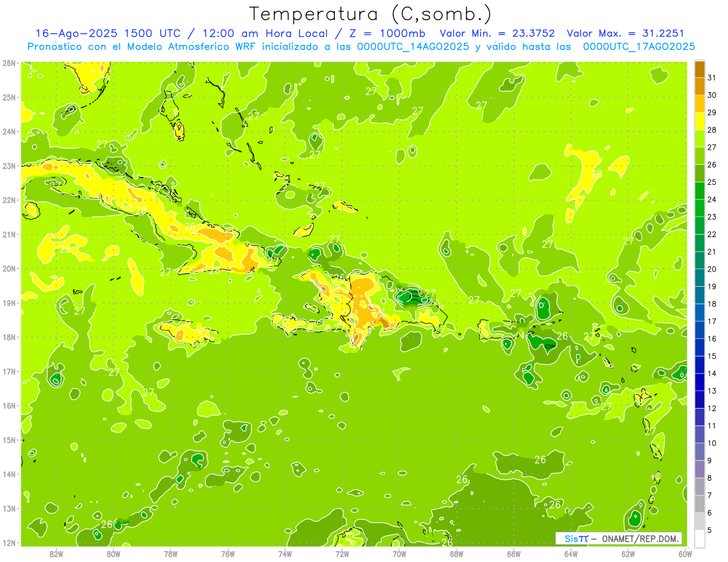Click the '78W' longitude axis label
Image resolution: width=728 pixels, height=562 pixels.
coord(170,554)
